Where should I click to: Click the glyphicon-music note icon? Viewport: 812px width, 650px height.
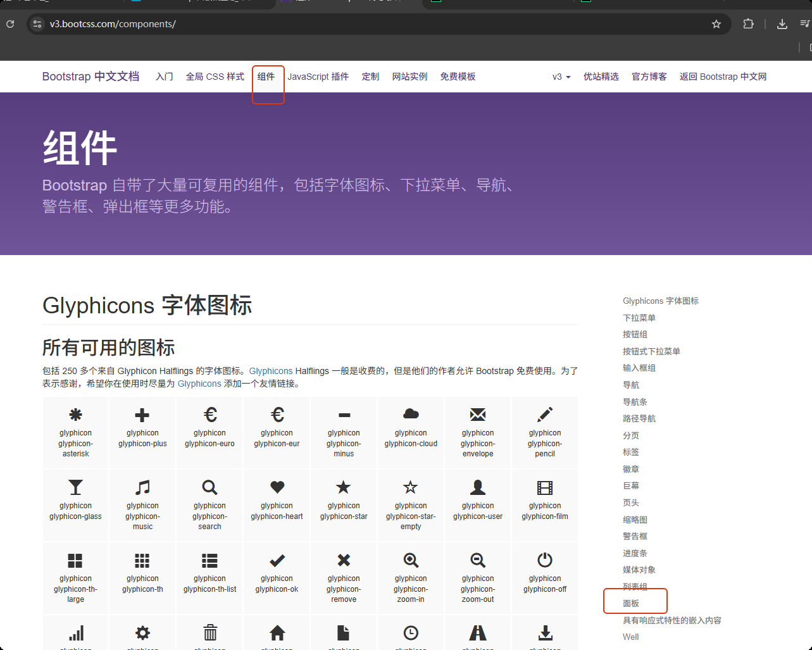[x=142, y=487]
